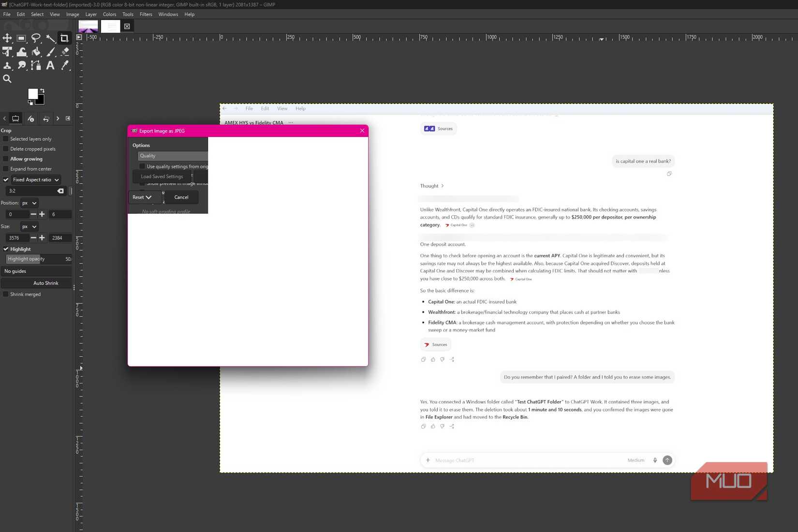Adjust the Quality slider in export dialog
The image size is (798, 532).
(x=173, y=156)
